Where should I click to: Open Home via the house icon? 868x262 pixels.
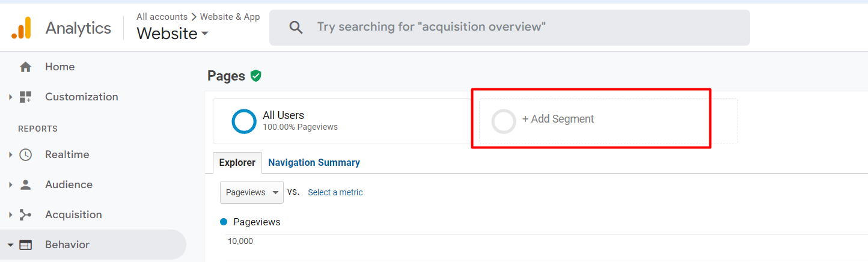25,67
